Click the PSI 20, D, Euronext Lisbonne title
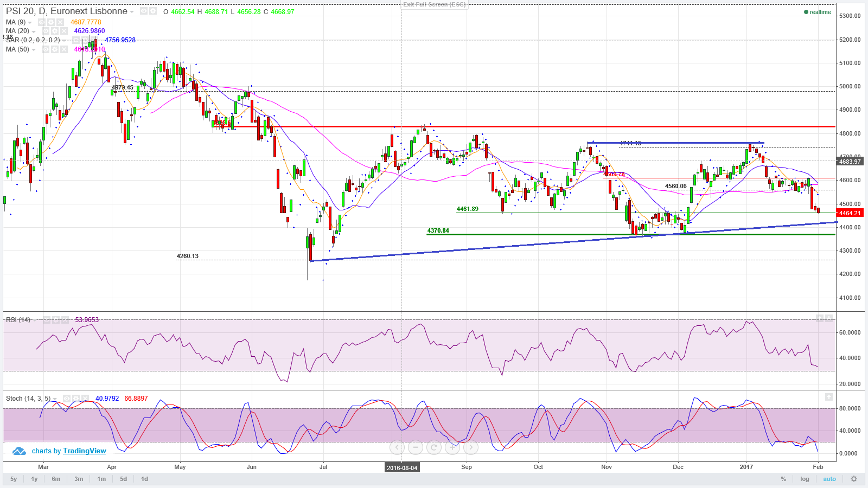Viewport: 868px width, 488px height. point(67,11)
